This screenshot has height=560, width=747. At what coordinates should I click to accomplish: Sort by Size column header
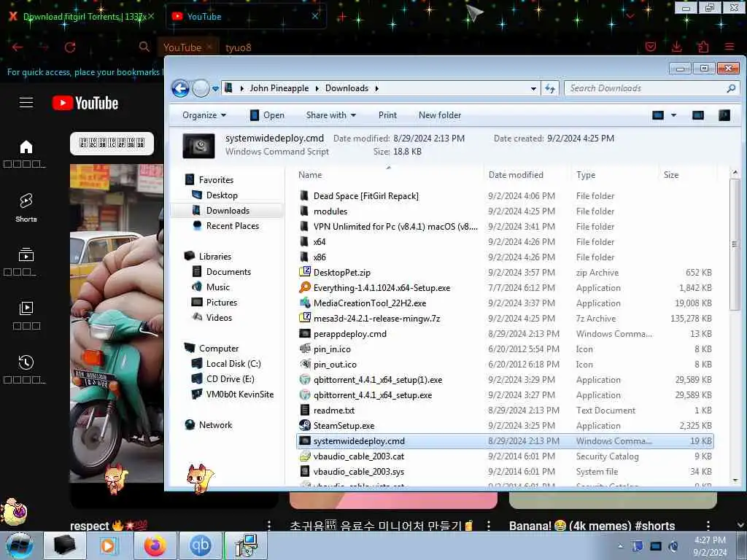671,175
